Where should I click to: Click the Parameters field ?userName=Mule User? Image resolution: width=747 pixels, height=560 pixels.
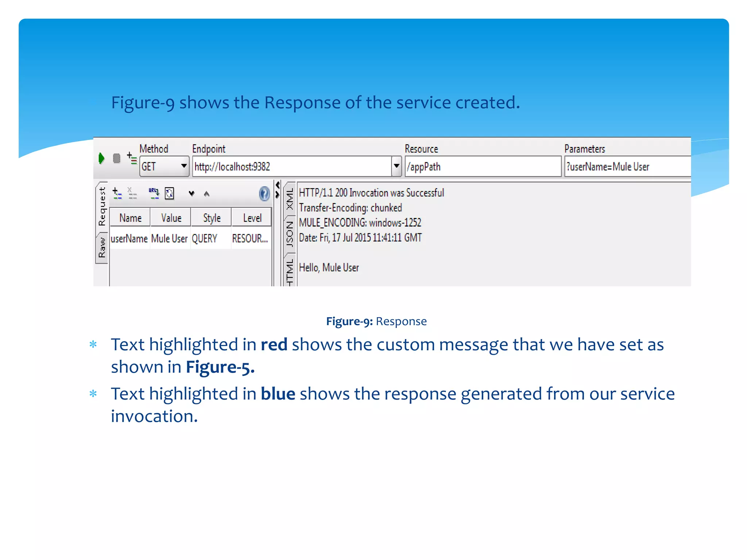click(627, 167)
